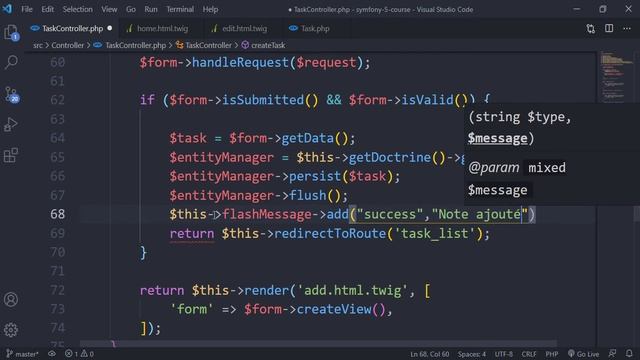This screenshot has width=640, height=360.
Task: Change the UTF-8 file encoding
Action: pos(503,354)
